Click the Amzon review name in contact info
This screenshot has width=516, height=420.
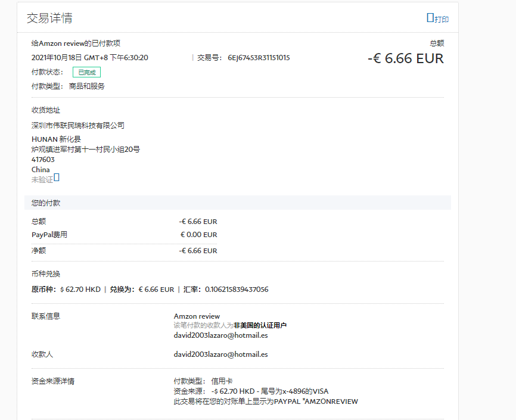[197, 316]
